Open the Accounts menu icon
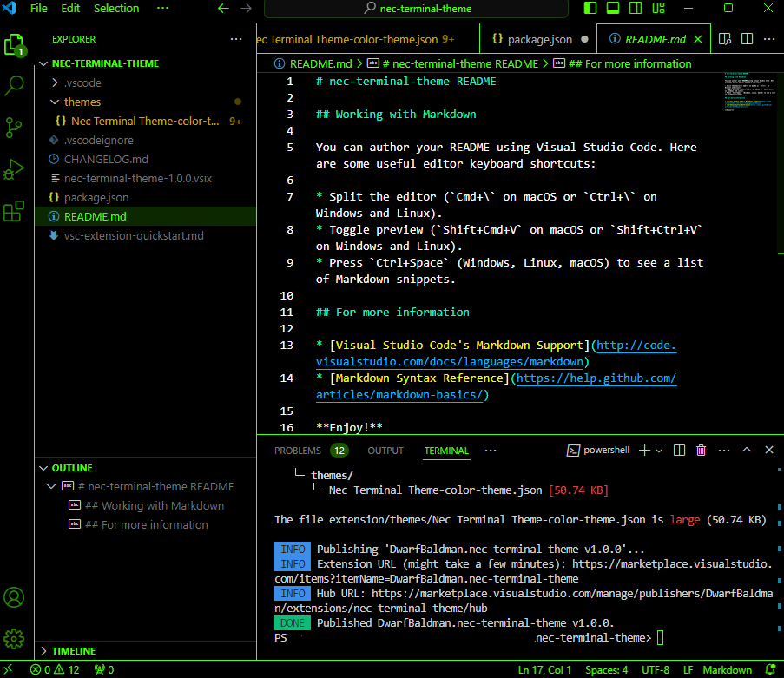784x678 pixels. pos(15,597)
